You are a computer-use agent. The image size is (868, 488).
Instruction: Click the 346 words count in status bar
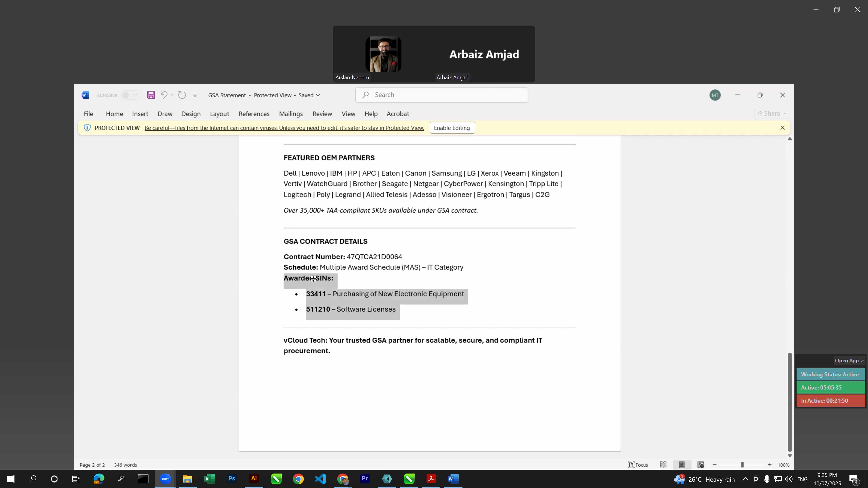tap(126, 465)
